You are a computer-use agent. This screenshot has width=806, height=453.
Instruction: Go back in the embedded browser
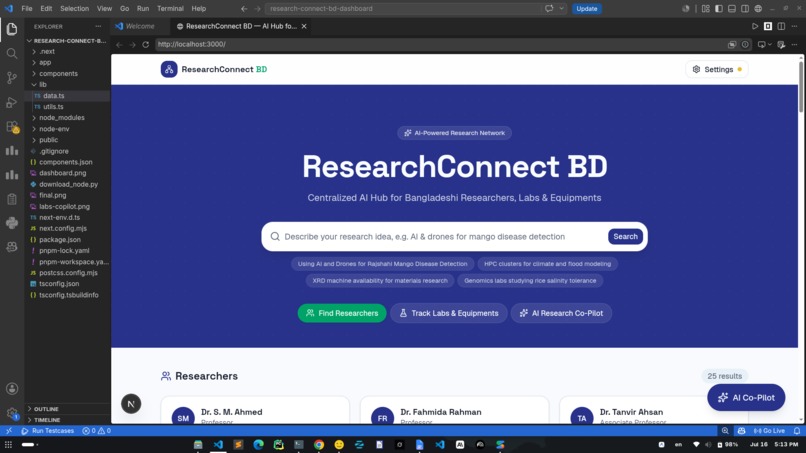coord(119,45)
